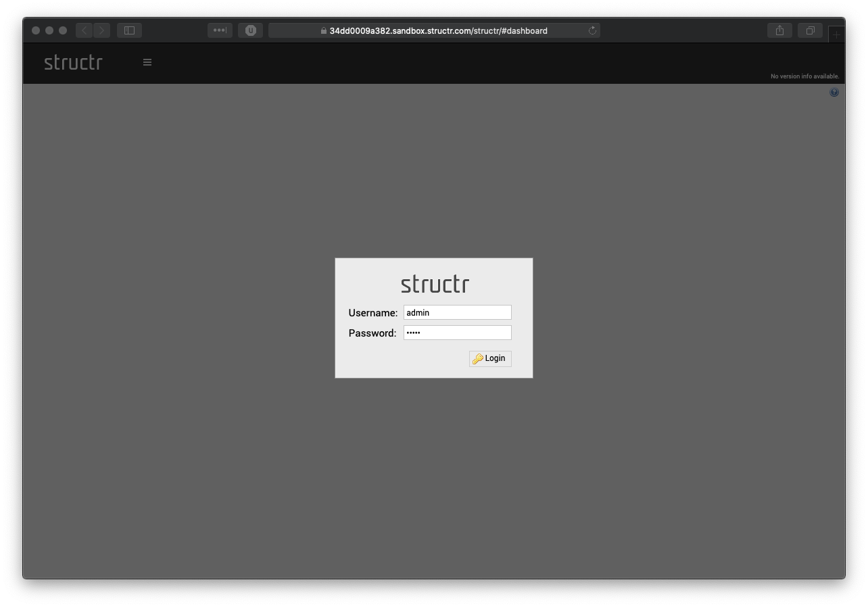Open the hamburger menu in structr header
This screenshot has width=868, height=607.
click(x=147, y=62)
